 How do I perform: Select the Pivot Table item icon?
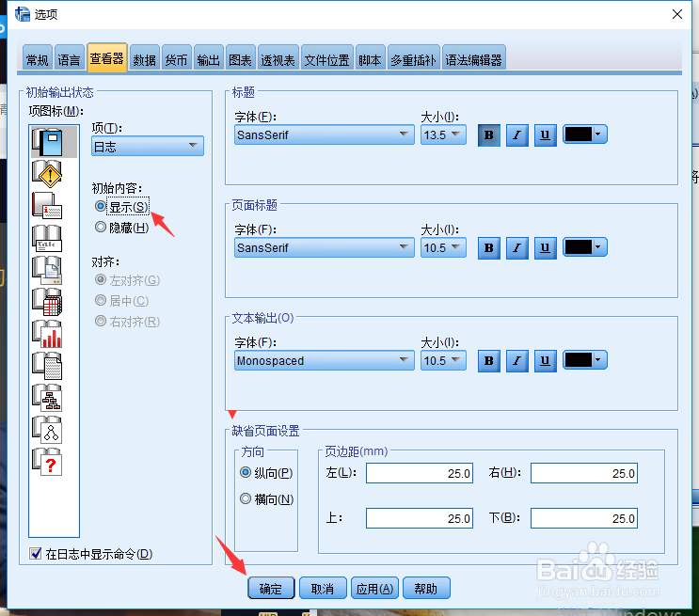click(x=48, y=302)
